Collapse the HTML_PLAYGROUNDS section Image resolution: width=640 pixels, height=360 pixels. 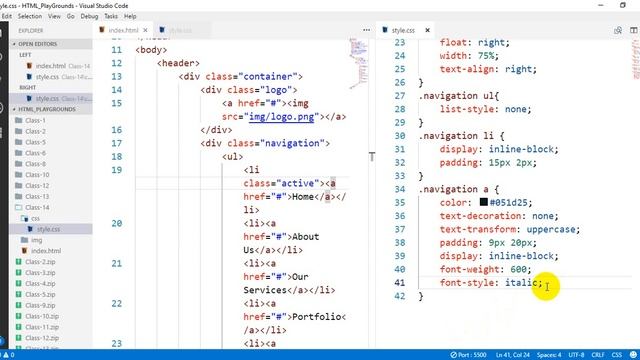click(x=51, y=109)
